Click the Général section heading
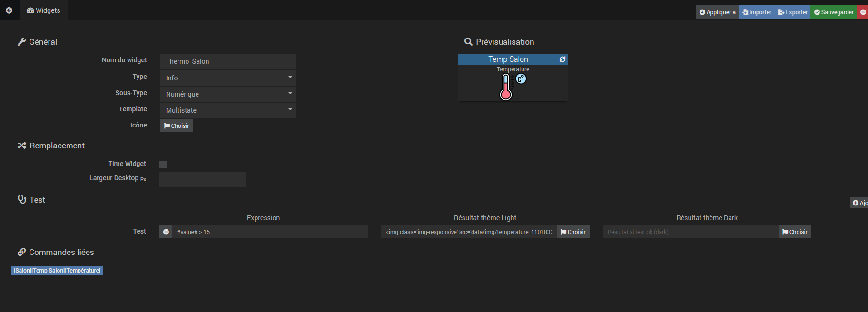Image resolution: width=868 pixels, height=312 pixels. (x=37, y=42)
